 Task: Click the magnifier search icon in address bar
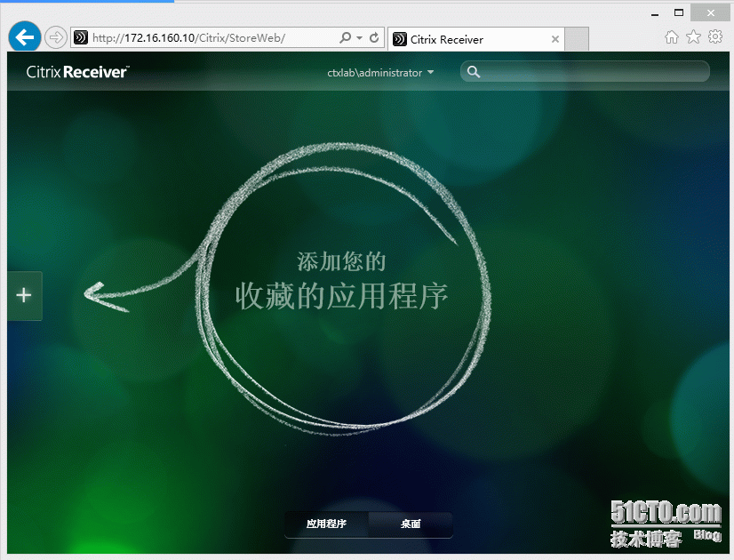point(345,37)
